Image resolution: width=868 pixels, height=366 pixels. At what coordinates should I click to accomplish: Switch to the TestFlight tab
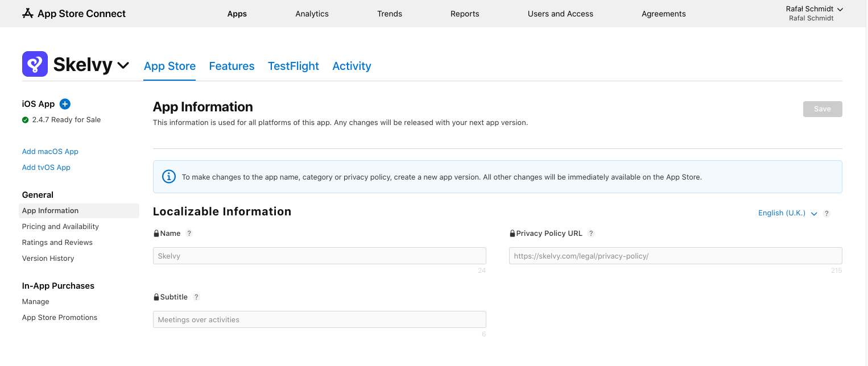coord(294,66)
